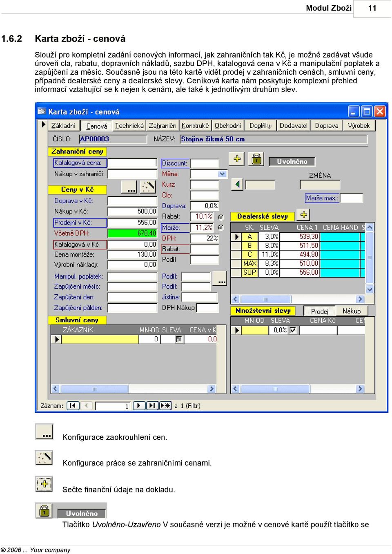This screenshot has width=392, height=554.
Task: Switch to the Technická tab
Action: click(x=129, y=126)
